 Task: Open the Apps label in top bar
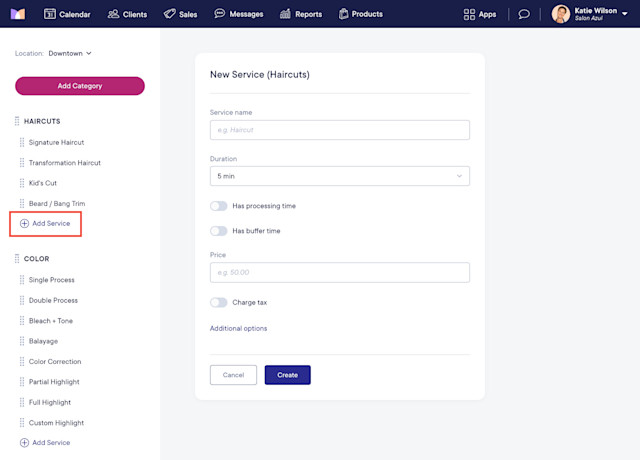pyautogui.click(x=487, y=14)
